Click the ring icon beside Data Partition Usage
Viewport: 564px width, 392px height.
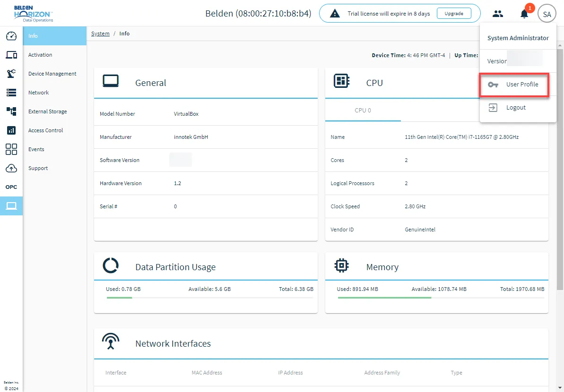(x=111, y=265)
